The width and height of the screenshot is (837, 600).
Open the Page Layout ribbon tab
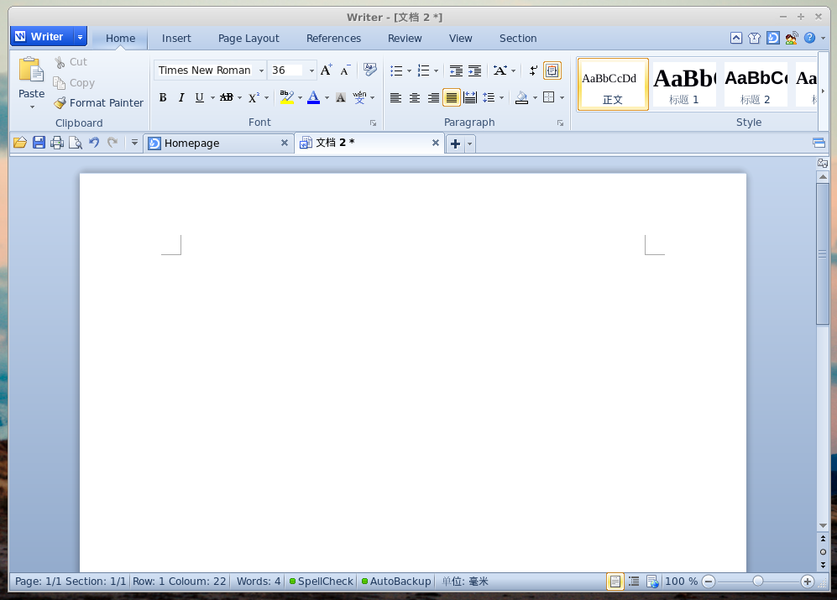(248, 38)
